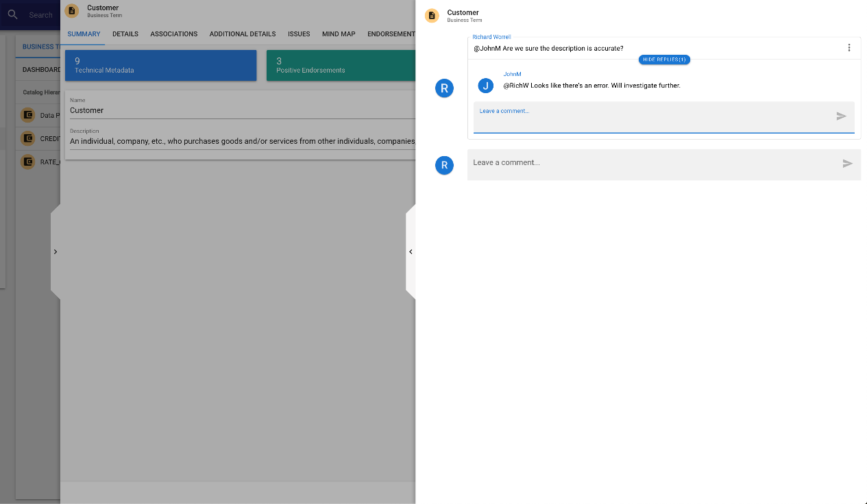Click the R avatar beside the bottom comment box
This screenshot has height=504, width=867.
445,165
